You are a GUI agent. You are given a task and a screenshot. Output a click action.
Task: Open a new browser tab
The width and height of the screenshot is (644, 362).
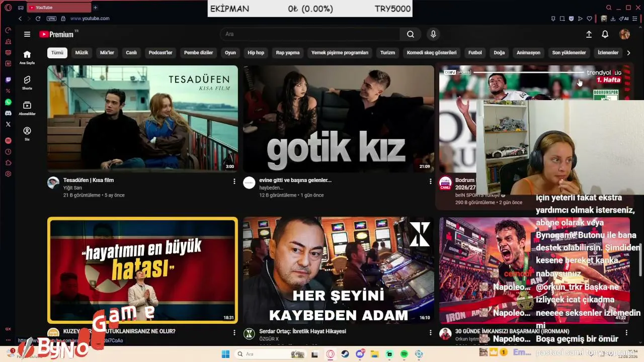[x=95, y=8]
